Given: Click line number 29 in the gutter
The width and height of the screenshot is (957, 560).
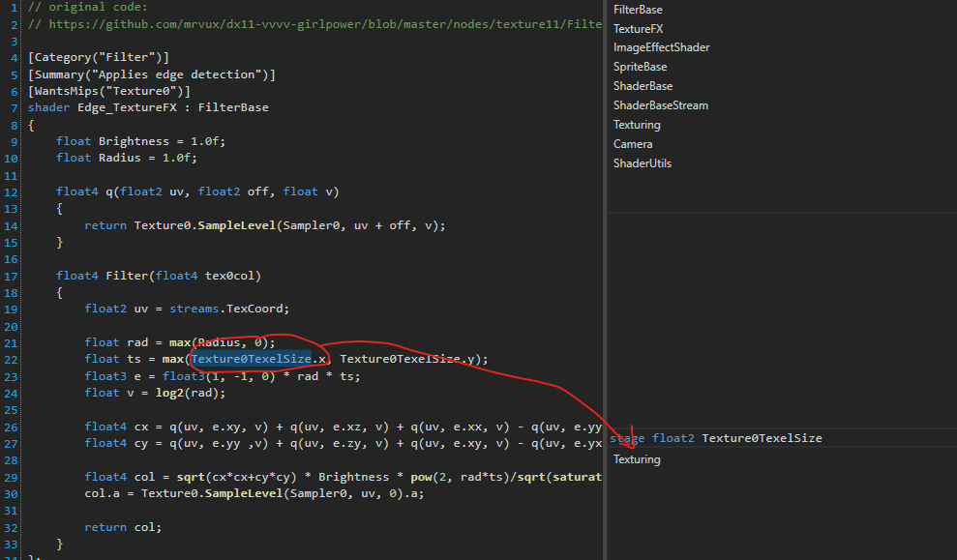Looking at the screenshot, I should [11, 478].
